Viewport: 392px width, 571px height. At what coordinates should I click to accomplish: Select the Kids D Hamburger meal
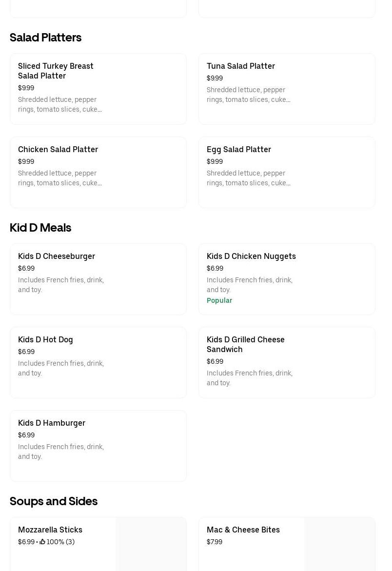point(98,446)
